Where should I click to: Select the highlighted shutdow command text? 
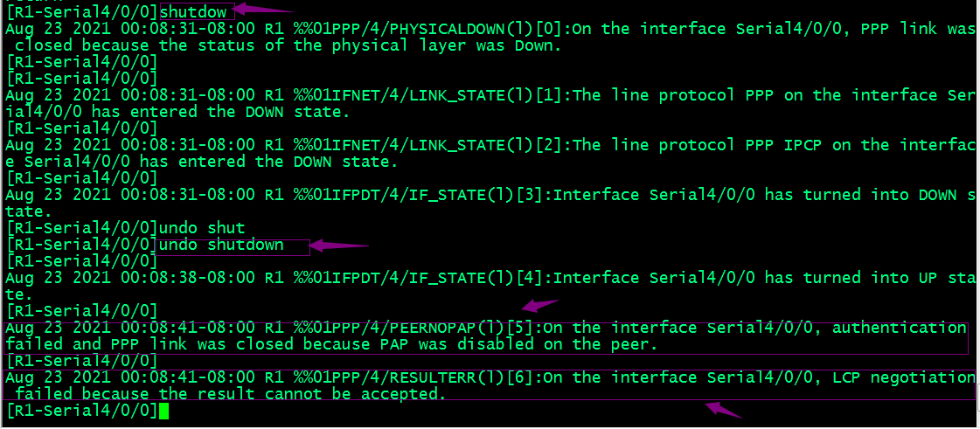(x=193, y=11)
